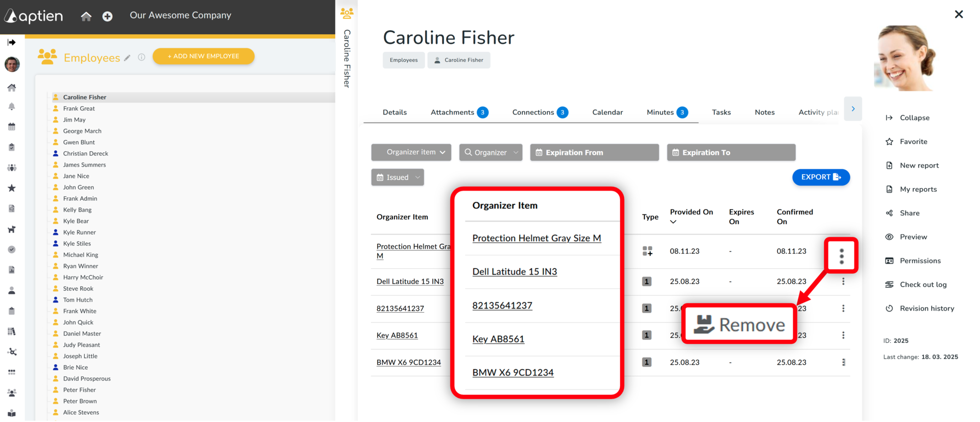Open the Issued filter dropdown

point(398,177)
